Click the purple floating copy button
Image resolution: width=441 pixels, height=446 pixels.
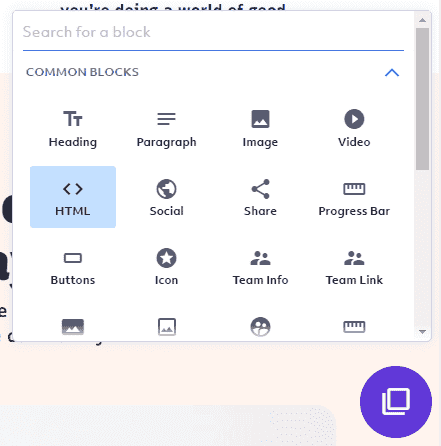[x=396, y=402]
